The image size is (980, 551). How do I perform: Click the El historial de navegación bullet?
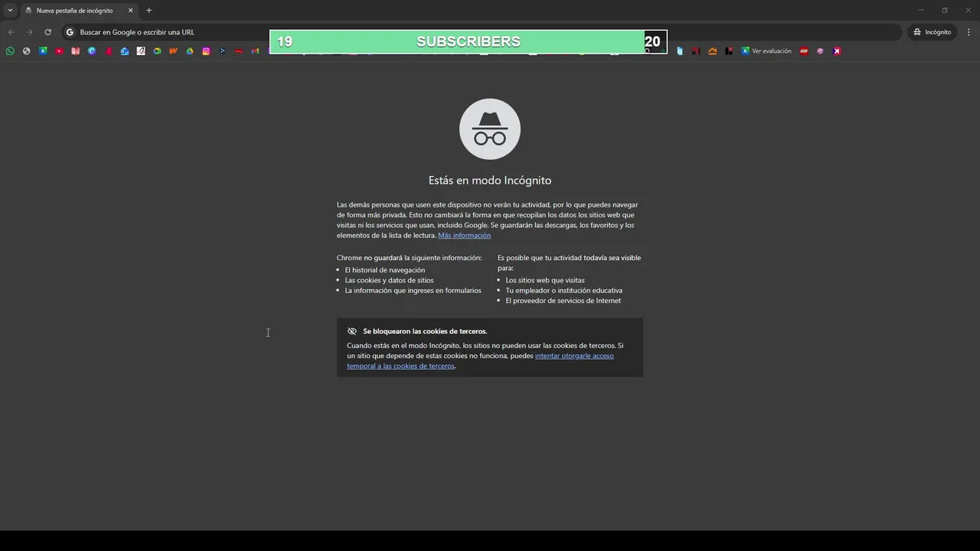(x=384, y=270)
